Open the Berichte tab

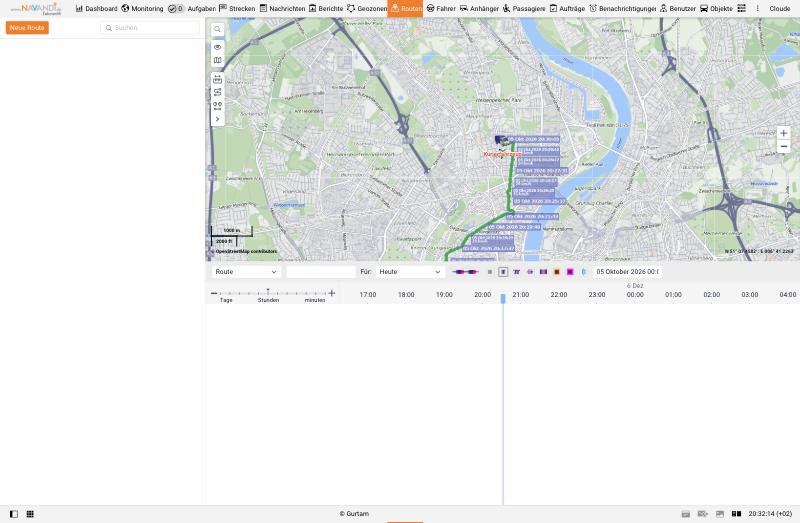coord(326,9)
